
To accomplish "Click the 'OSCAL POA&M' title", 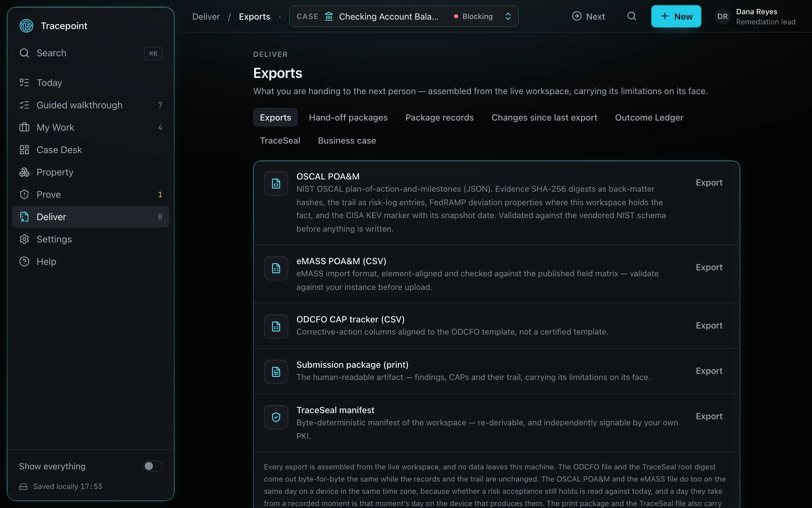I will 328,176.
